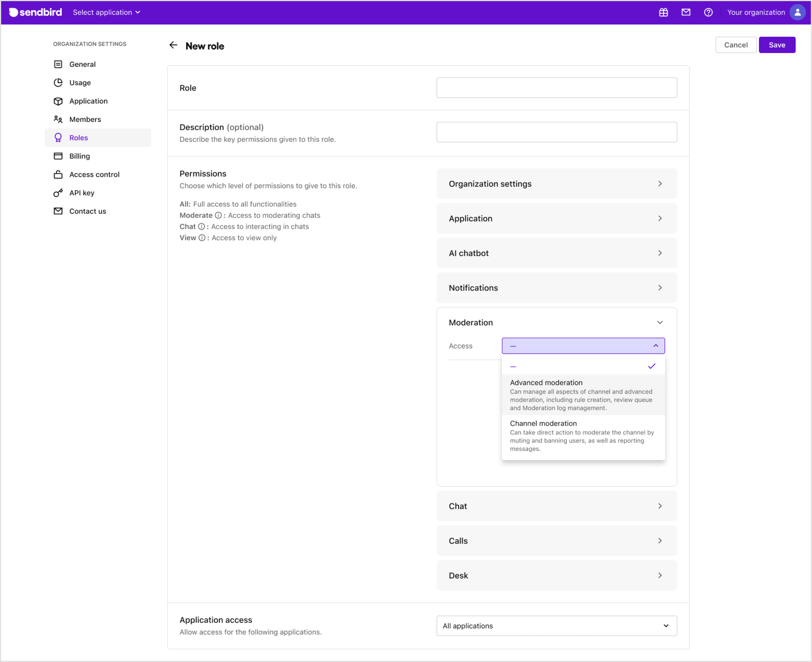Expand Organization settings permissions
The height and width of the screenshot is (662, 812).
point(557,184)
